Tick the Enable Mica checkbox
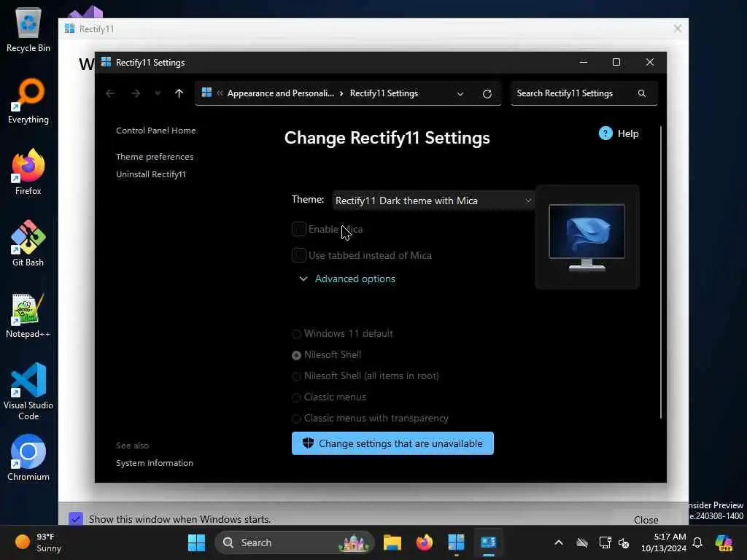The width and height of the screenshot is (747, 560). (298, 229)
